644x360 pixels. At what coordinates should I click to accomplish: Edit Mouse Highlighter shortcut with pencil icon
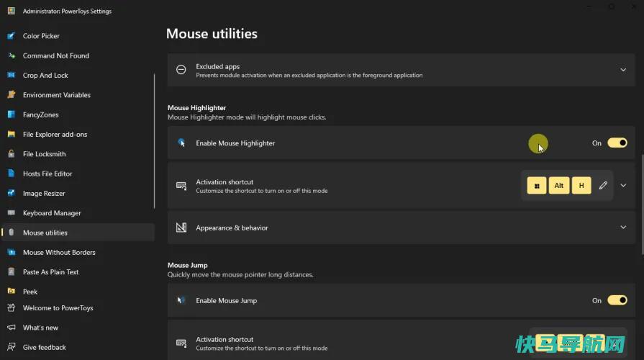[603, 185]
